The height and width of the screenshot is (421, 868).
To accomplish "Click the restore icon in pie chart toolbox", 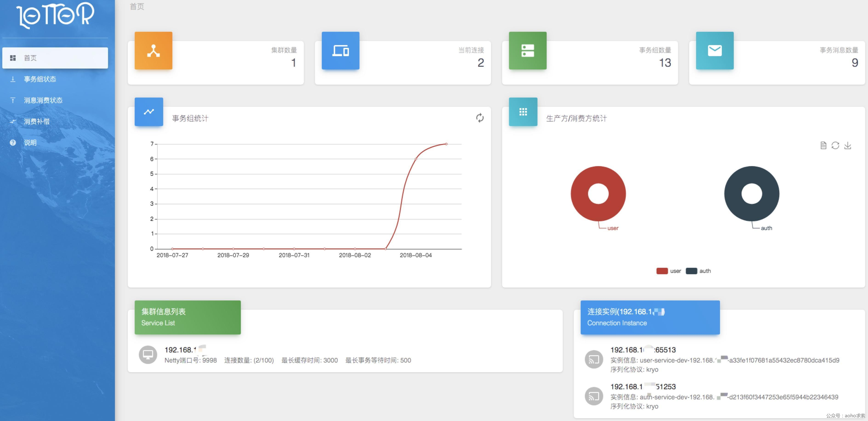I will (x=835, y=145).
